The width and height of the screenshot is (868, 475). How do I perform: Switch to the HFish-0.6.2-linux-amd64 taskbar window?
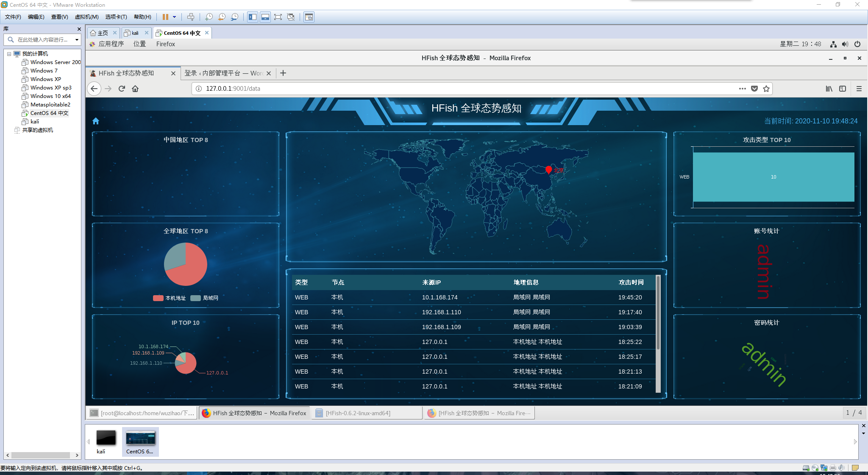click(x=358, y=413)
